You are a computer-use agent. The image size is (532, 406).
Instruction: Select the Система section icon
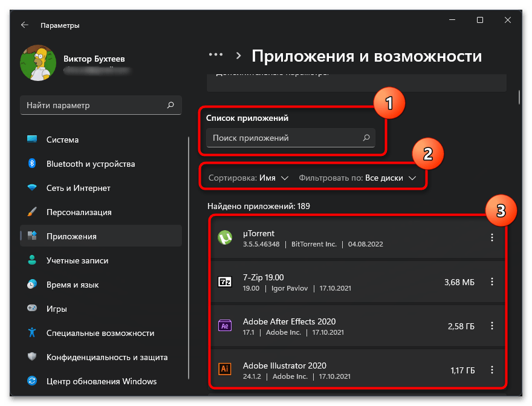click(32, 140)
